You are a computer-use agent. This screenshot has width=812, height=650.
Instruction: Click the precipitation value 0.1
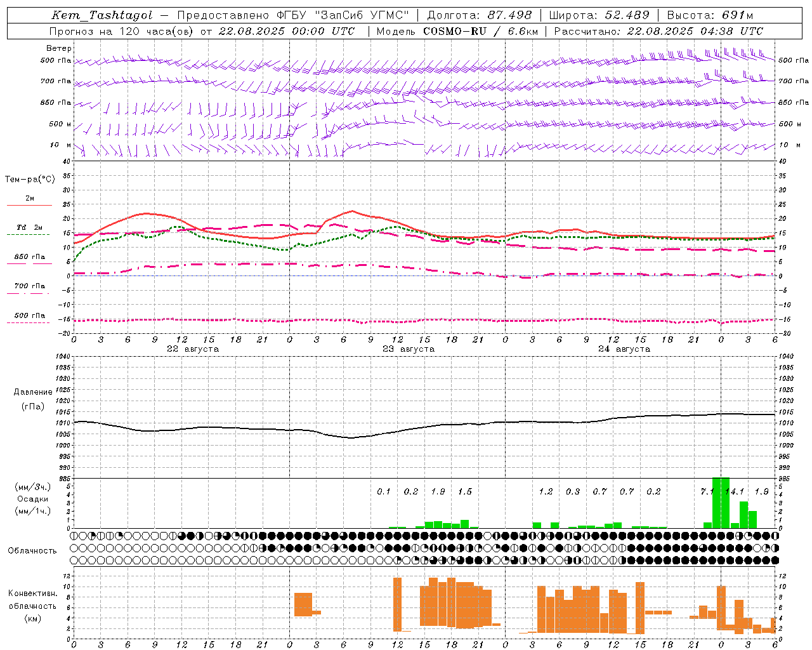(384, 492)
